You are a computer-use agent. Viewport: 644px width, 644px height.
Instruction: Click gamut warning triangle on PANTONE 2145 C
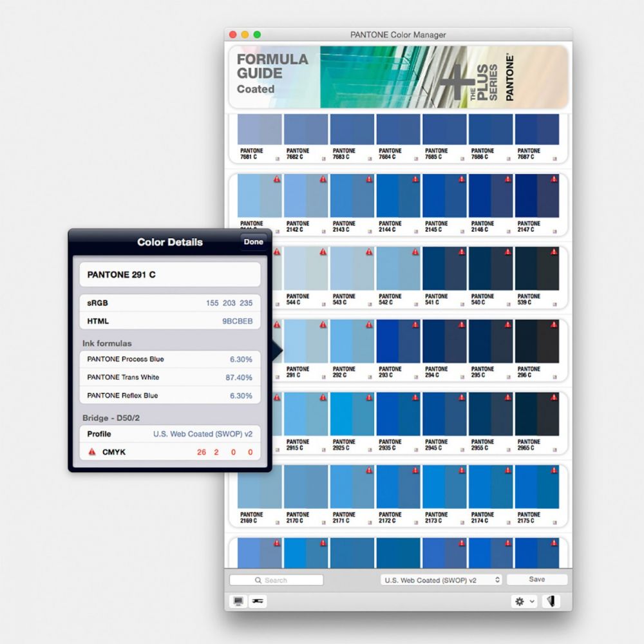point(462,180)
